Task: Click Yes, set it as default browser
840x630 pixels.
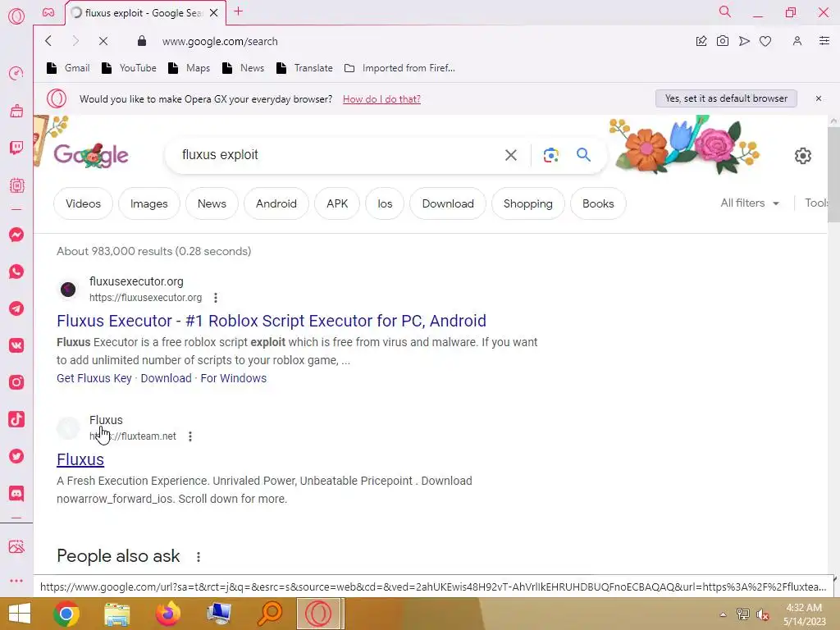Action: click(726, 98)
